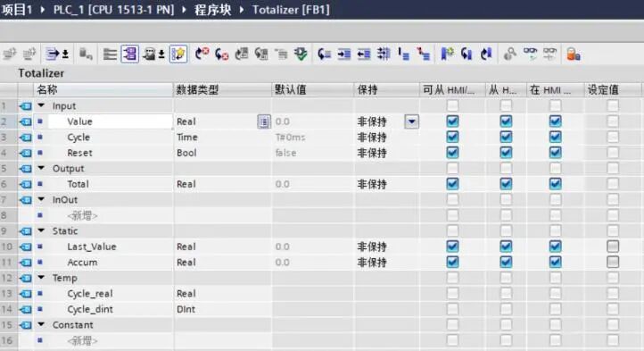This screenshot has width=644, height=351.
Task: Click the magnifier cross-reference toolbar icon
Action: tap(509, 54)
